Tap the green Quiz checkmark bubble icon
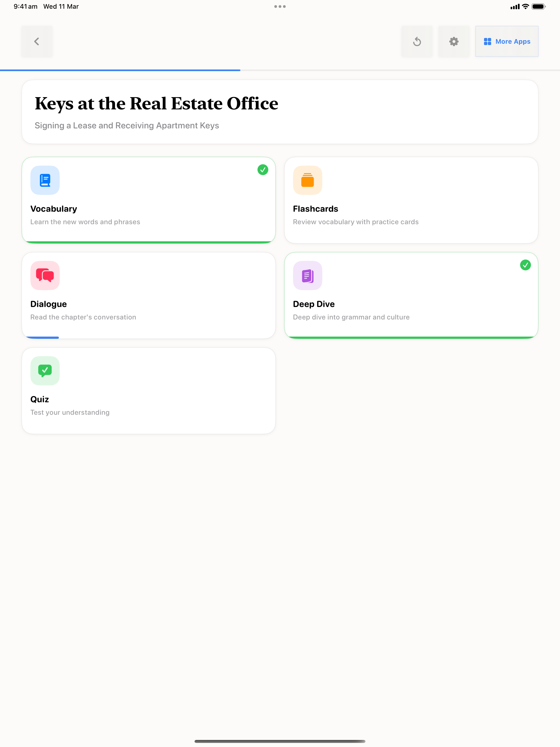The height and width of the screenshot is (747, 560). pyautogui.click(x=45, y=371)
